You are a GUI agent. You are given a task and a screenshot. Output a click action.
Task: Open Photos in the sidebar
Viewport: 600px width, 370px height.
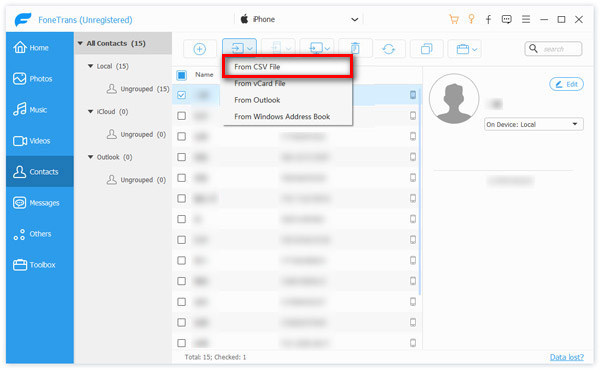(x=40, y=79)
